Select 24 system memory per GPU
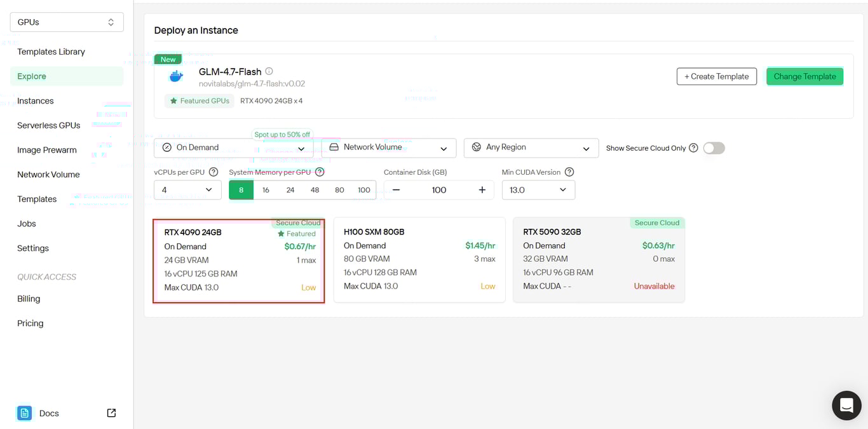Screen dimensions: 868x429 [290, 190]
